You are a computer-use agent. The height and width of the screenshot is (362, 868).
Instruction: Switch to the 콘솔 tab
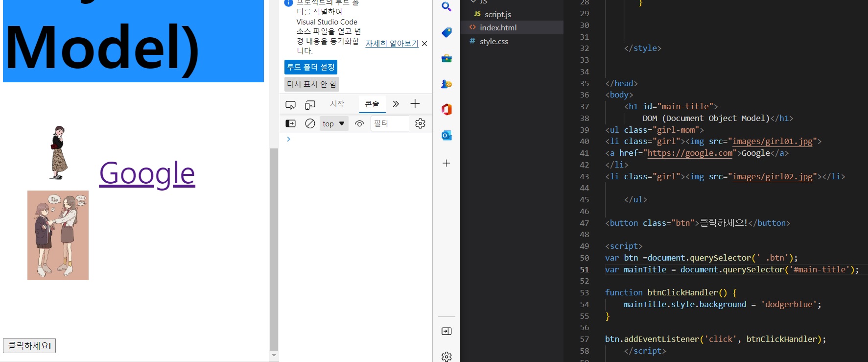click(372, 104)
